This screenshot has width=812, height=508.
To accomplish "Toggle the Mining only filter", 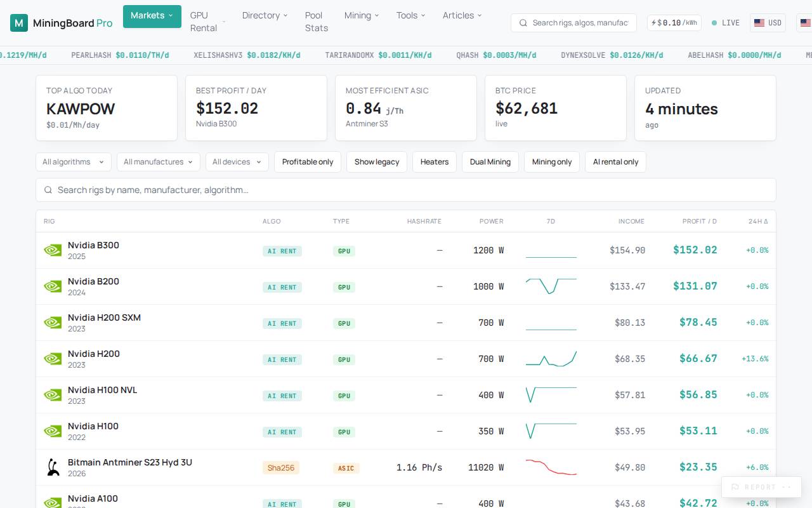I will coord(552,162).
